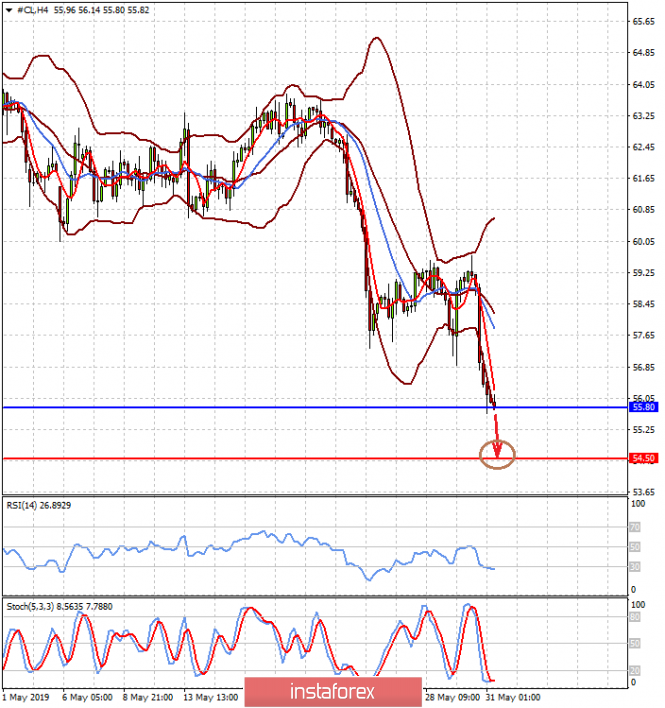Image resolution: width=665 pixels, height=708 pixels.
Task: Click the Stochastic 80 level marker
Action: pos(635,617)
